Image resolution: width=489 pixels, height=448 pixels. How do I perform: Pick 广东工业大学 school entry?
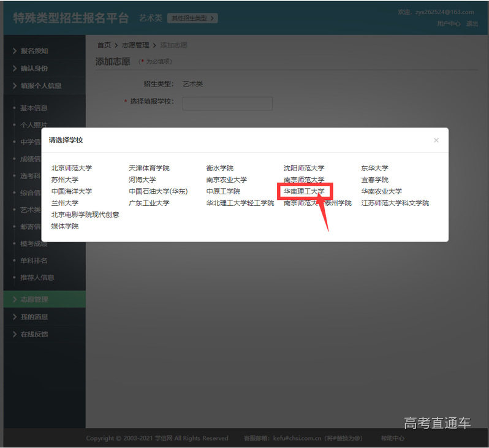(x=149, y=203)
